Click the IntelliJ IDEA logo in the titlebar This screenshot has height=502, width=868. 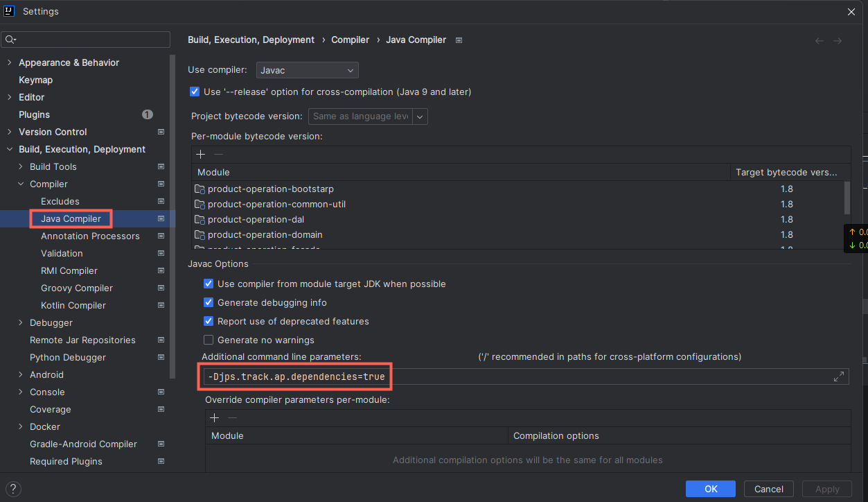point(8,11)
